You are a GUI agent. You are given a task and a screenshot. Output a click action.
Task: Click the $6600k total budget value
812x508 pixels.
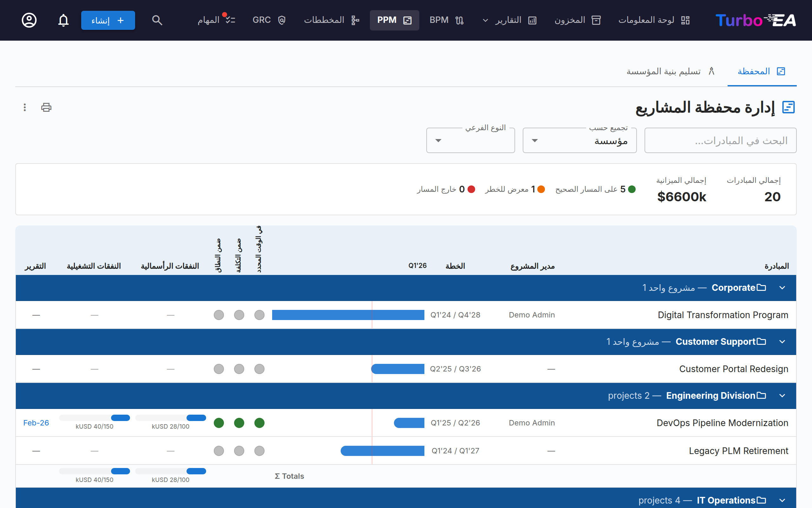[x=681, y=197]
